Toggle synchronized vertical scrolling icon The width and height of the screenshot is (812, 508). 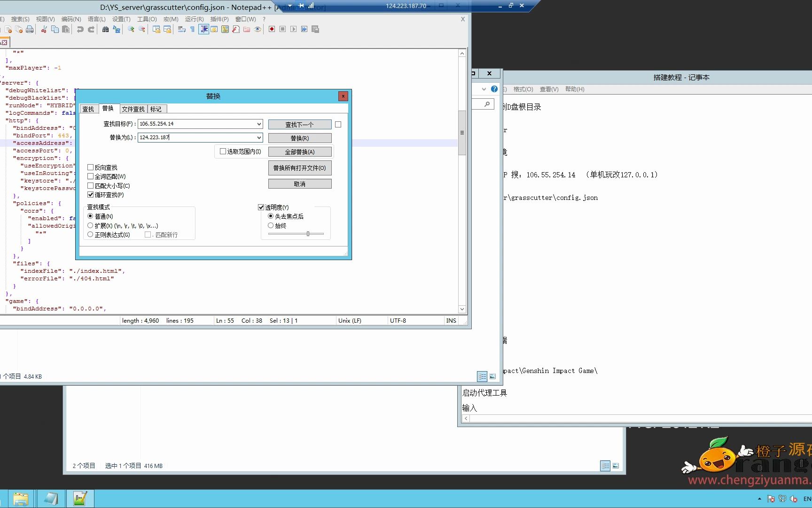156,29
